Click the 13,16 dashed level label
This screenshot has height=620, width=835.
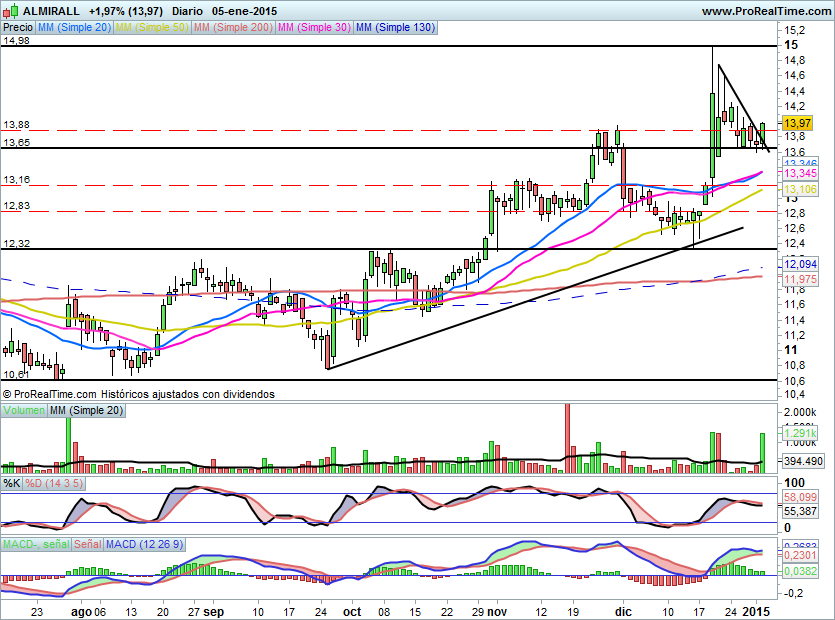(17, 180)
